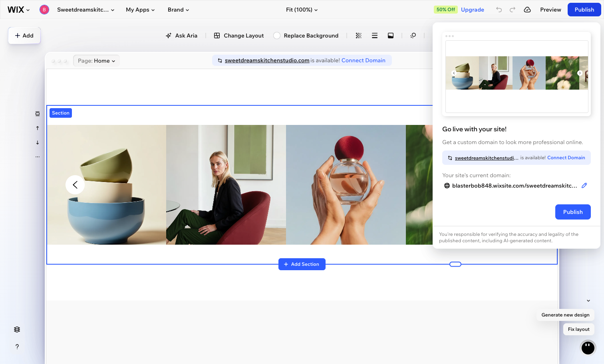Viewport: 604px width, 364px height.
Task: Move section down with the arrow icon
Action: pos(38,142)
